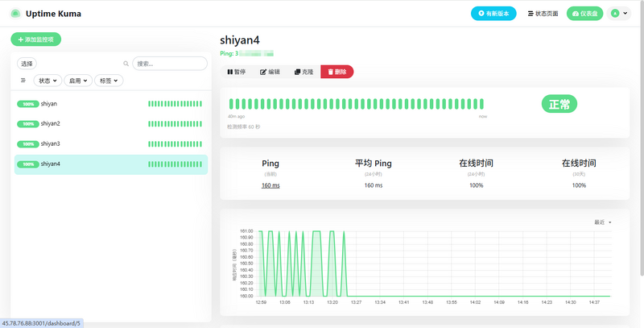Screen dimensions: 644x328
Task: Open chart range dropdown labeled 最近
Action: pyautogui.click(x=604, y=222)
